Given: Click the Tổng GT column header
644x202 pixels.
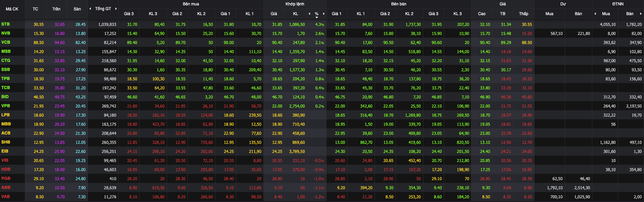Looking at the screenshot, I should point(103,9).
